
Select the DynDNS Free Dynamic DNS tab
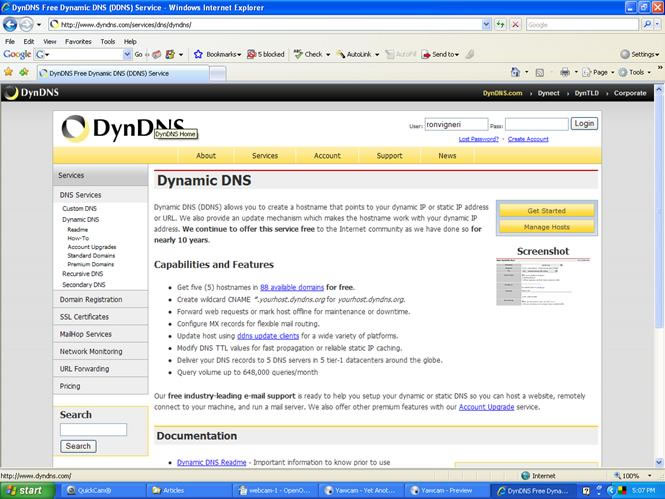(123, 73)
